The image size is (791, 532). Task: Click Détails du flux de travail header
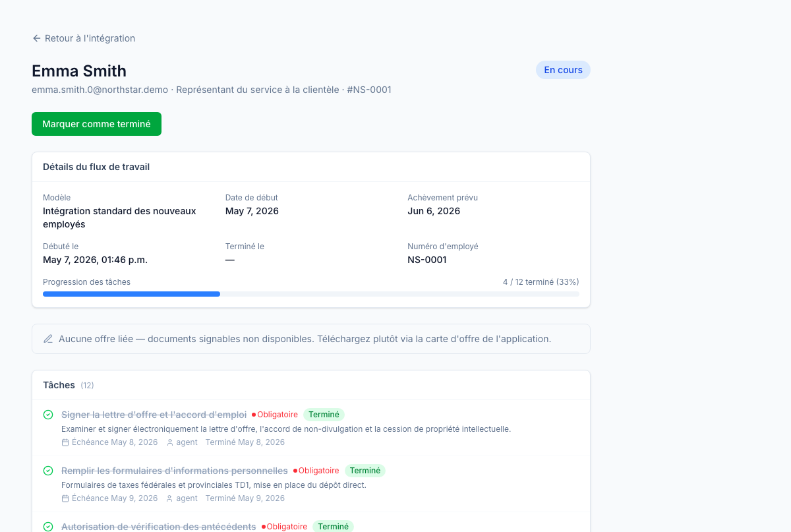click(x=96, y=167)
